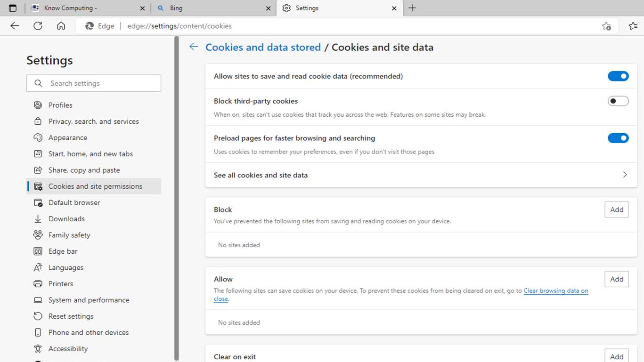Enable Block third-party cookies toggle

click(618, 101)
